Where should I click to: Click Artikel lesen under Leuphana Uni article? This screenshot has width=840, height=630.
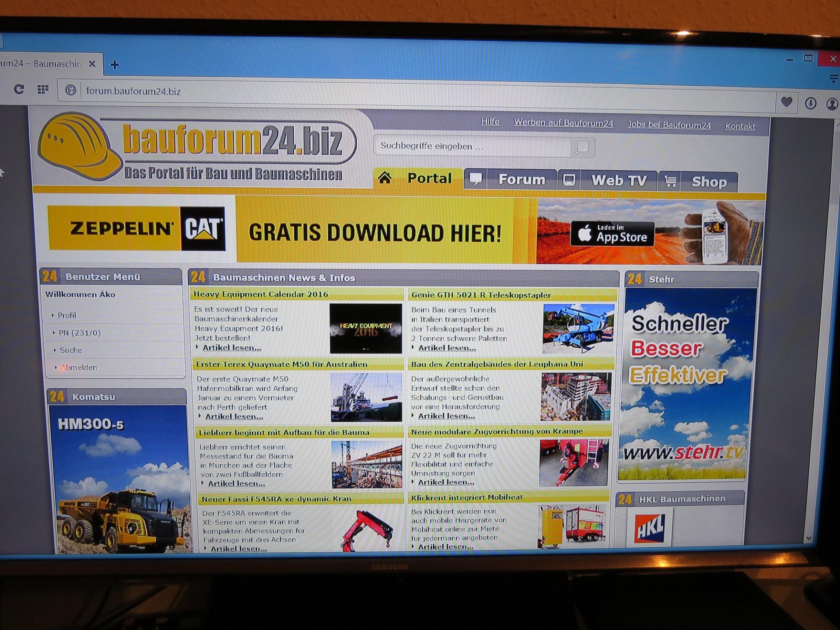pos(446,416)
